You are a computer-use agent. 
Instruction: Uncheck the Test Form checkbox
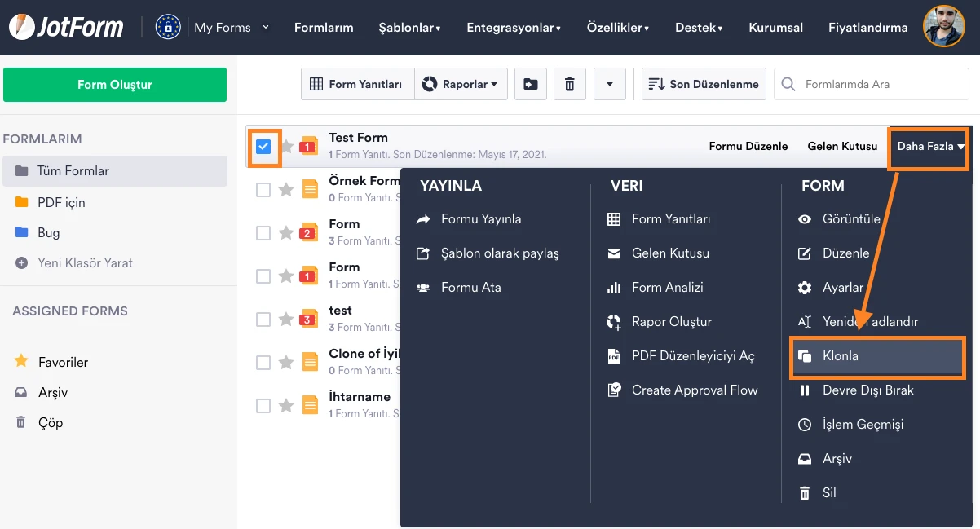[x=263, y=147]
